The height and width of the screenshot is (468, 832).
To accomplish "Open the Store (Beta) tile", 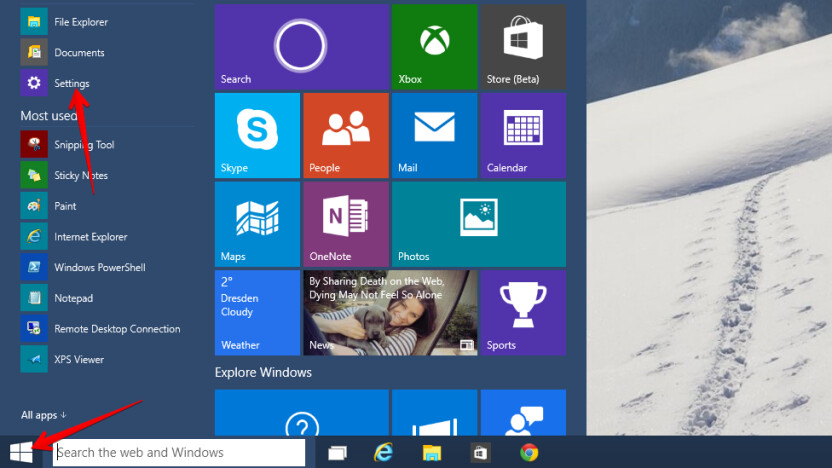I will [523, 47].
